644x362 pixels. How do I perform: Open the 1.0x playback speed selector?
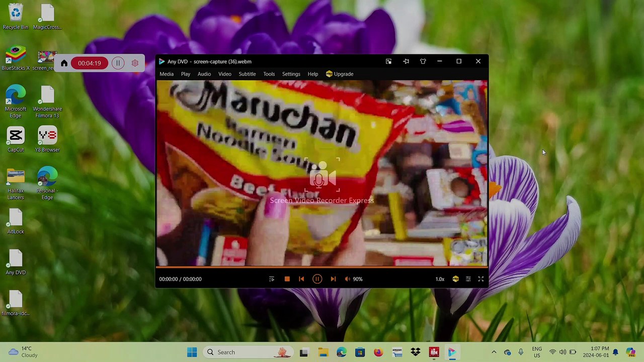[x=440, y=279]
